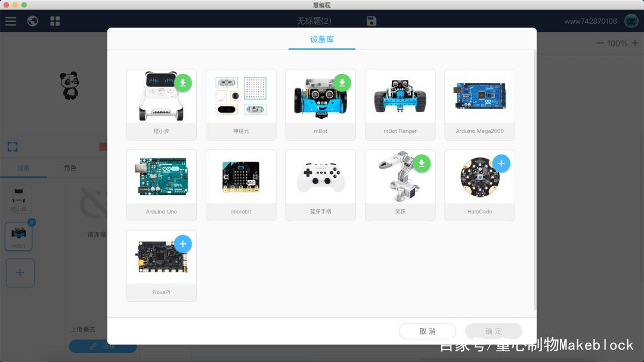This screenshot has height=362, width=644.
Task: Select the 程小奔 device card
Action: point(162,105)
